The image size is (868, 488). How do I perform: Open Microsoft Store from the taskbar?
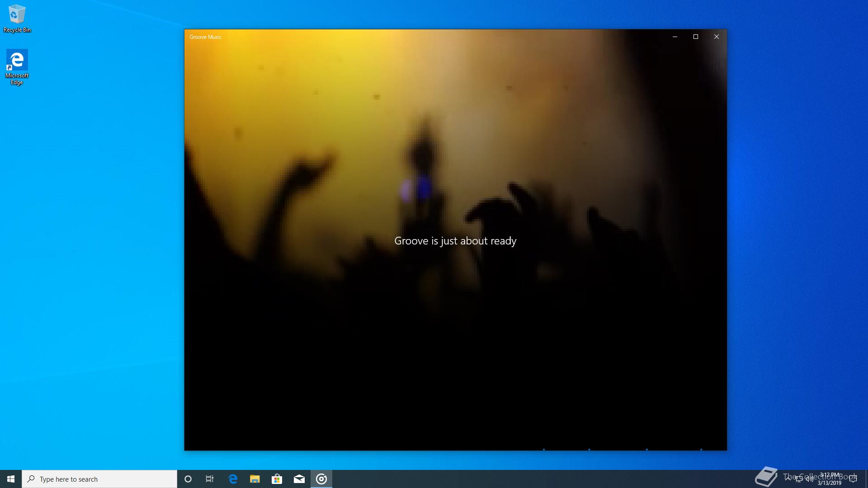[277, 479]
